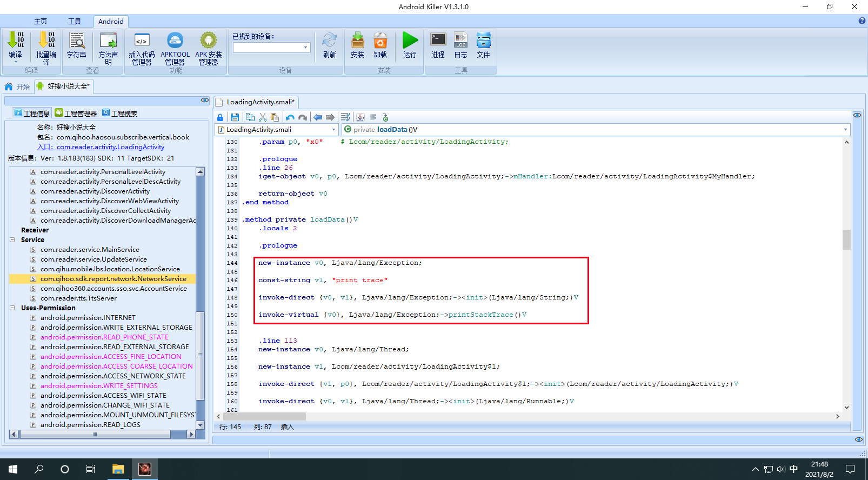This screenshot has height=480, width=868.
Task: Expand the options arrow under 编译 icon
Action: pos(16,63)
